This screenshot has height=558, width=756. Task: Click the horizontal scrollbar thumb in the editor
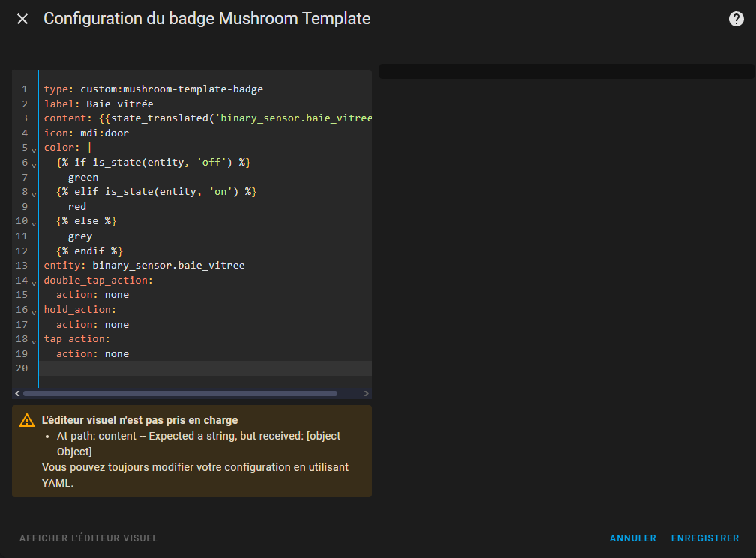(180, 394)
